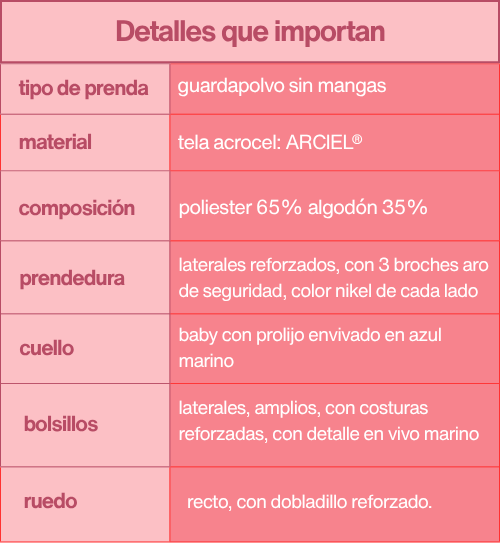500x550 pixels.
Task: Select the 'ruedo' label cell
Action: click(85, 504)
